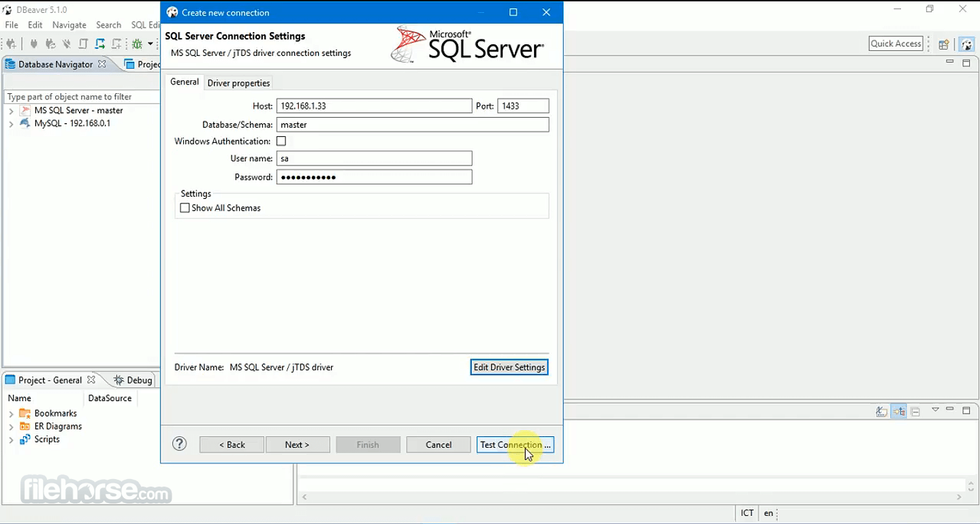Image resolution: width=980 pixels, height=524 pixels.
Task: Open the File menu
Action: [x=12, y=25]
